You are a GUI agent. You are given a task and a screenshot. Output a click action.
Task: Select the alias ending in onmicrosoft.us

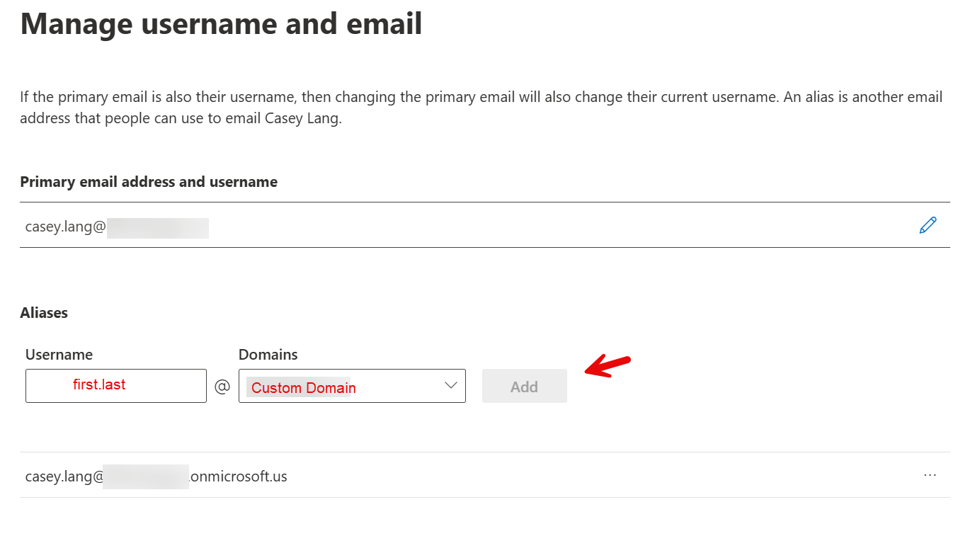[x=156, y=476]
